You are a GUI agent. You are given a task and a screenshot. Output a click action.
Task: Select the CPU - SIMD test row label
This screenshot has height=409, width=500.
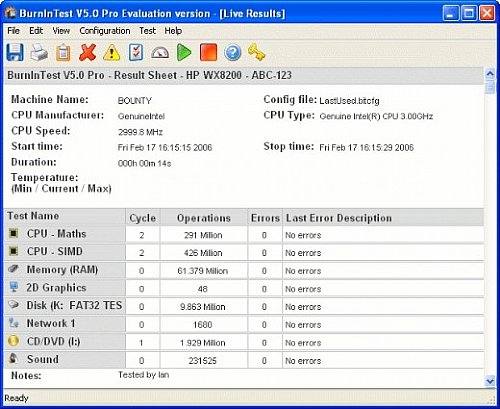pyautogui.click(x=55, y=251)
